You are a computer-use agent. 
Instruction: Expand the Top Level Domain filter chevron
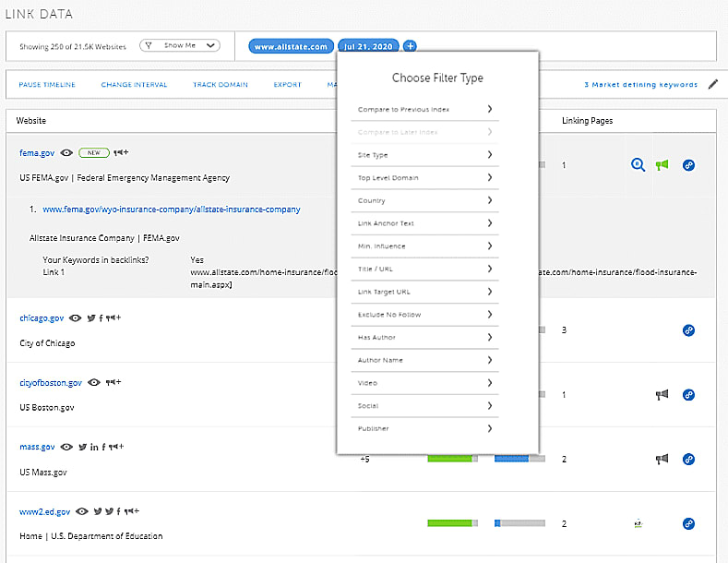[x=489, y=177]
